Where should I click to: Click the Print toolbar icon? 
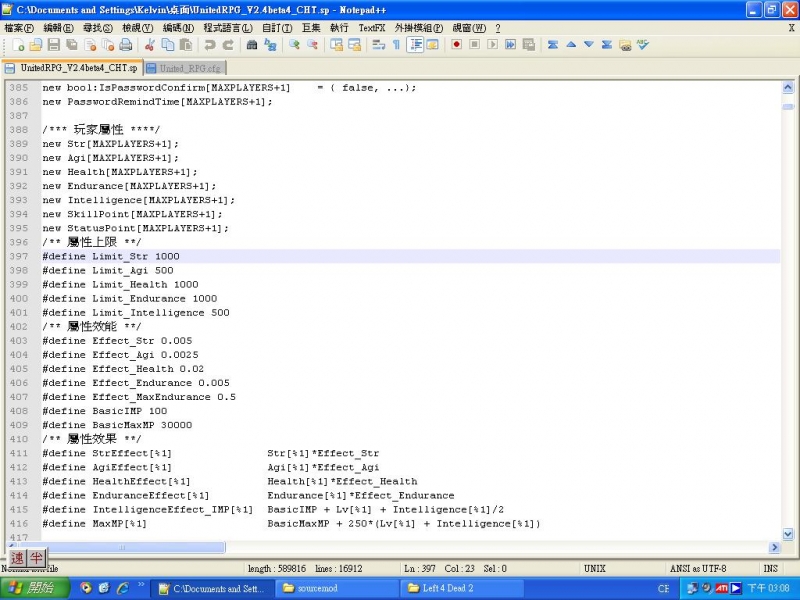125,45
